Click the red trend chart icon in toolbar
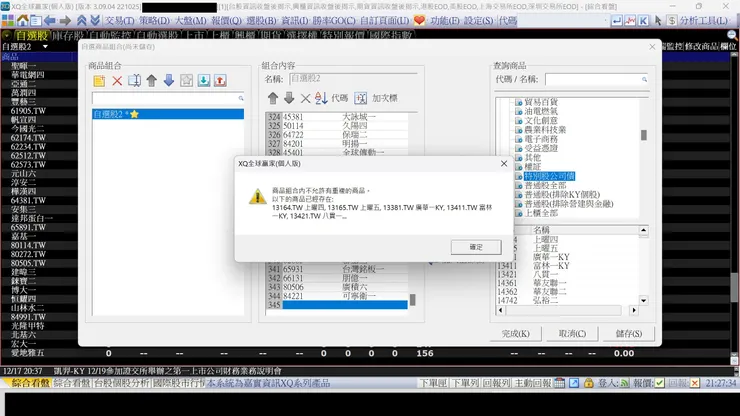 (x=630, y=21)
